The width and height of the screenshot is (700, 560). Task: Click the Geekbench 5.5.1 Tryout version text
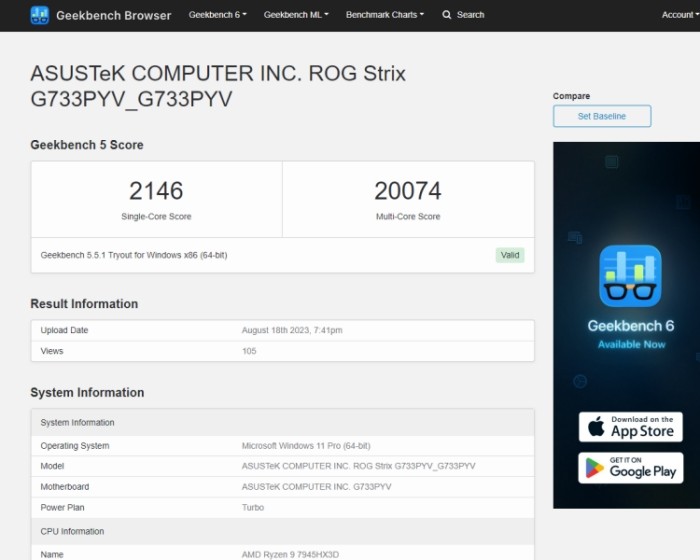tap(134, 255)
